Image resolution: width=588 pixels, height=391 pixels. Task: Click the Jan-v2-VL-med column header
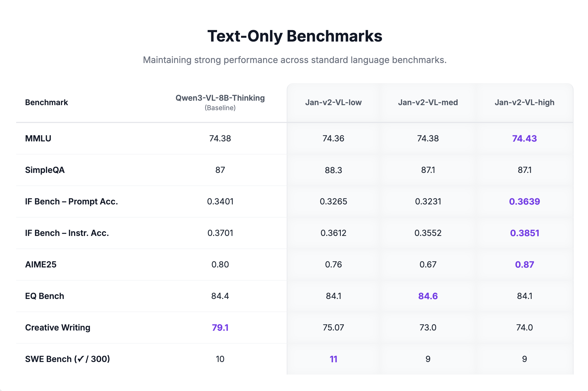coord(428,102)
